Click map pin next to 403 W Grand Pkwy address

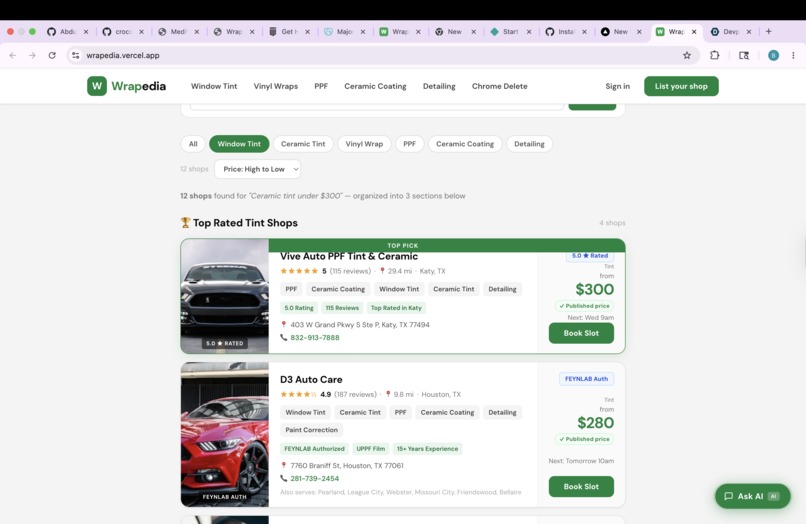click(x=283, y=324)
